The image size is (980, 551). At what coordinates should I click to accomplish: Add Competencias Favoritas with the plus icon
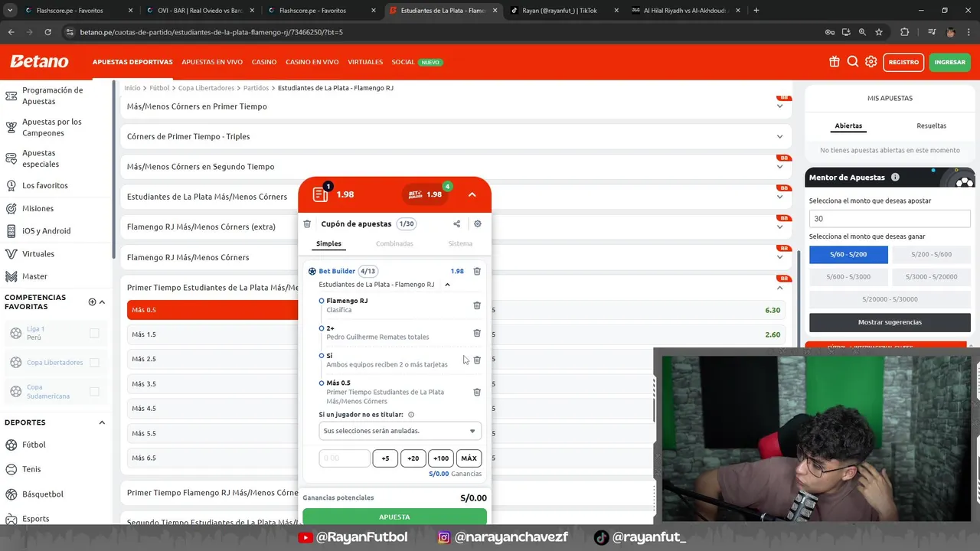[92, 302]
